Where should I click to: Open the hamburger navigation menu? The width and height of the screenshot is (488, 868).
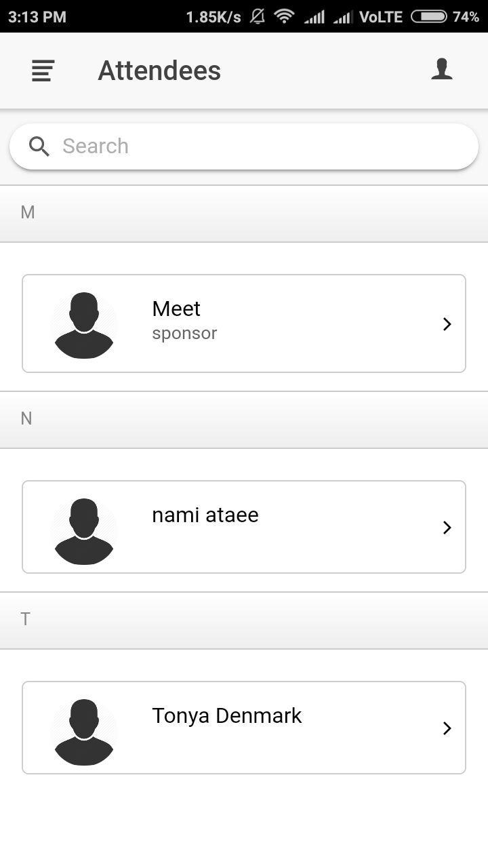[43, 71]
